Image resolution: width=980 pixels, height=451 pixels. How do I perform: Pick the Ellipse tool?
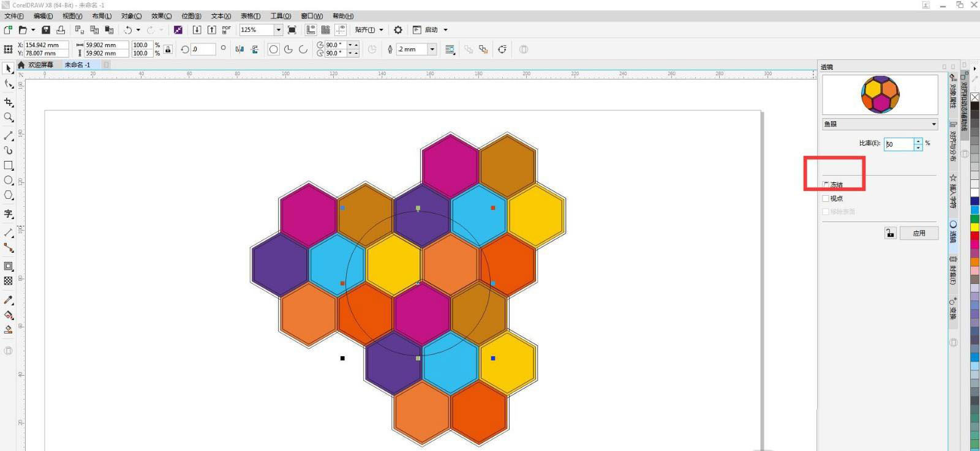click(x=9, y=181)
